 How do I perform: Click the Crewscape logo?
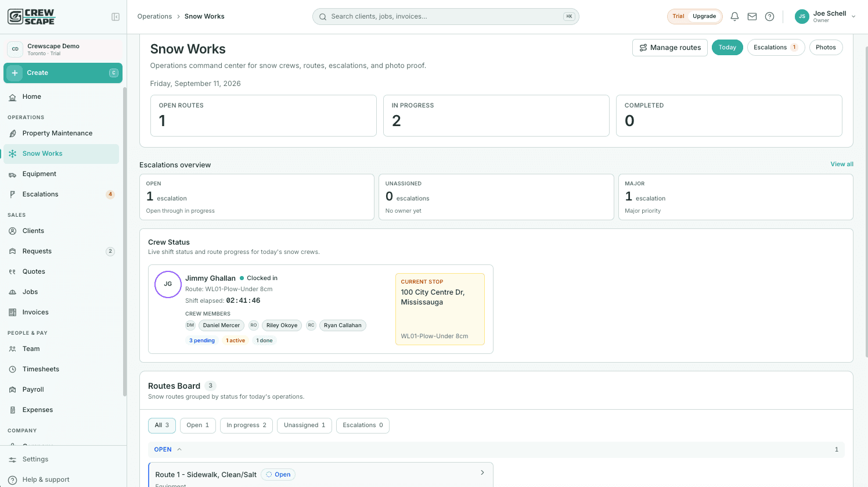pos(31,16)
